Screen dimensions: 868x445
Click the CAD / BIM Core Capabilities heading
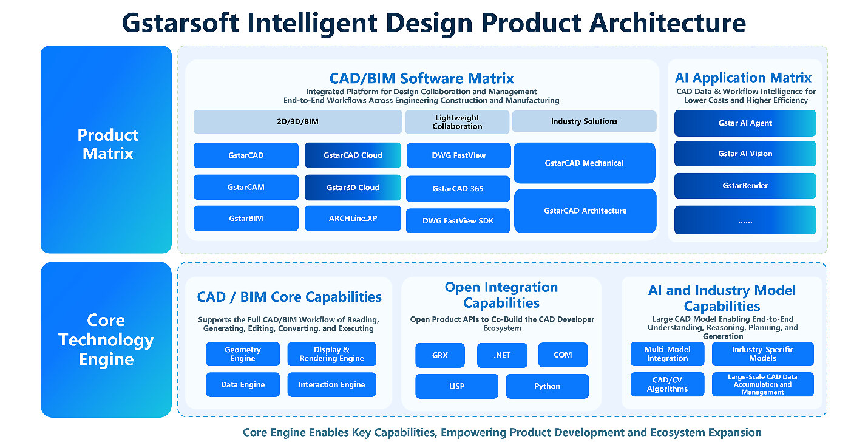pos(290,297)
